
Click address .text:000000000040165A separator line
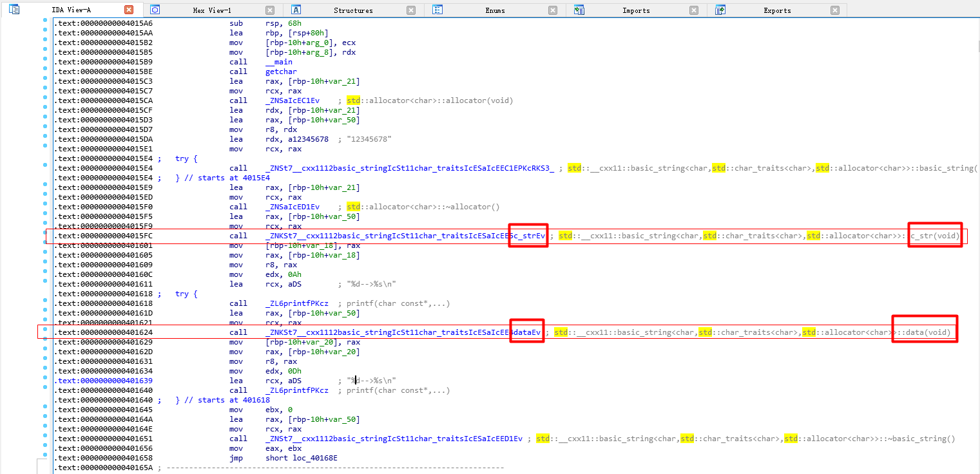pos(278,468)
